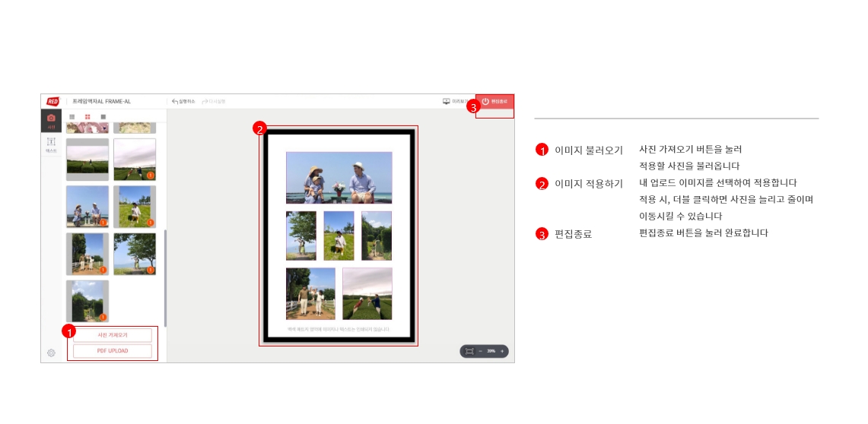Click the RED logo
This screenshot has height=424, width=868.
[52, 101]
